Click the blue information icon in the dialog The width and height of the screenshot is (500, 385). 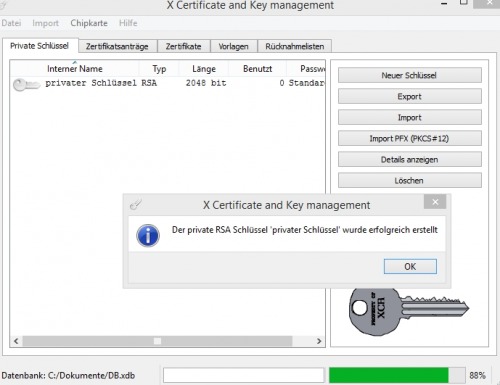tap(148, 235)
